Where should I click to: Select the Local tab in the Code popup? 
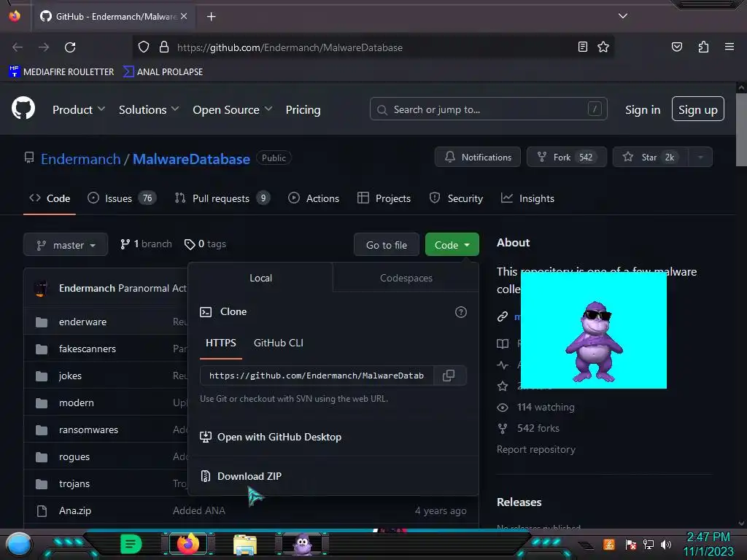point(260,278)
